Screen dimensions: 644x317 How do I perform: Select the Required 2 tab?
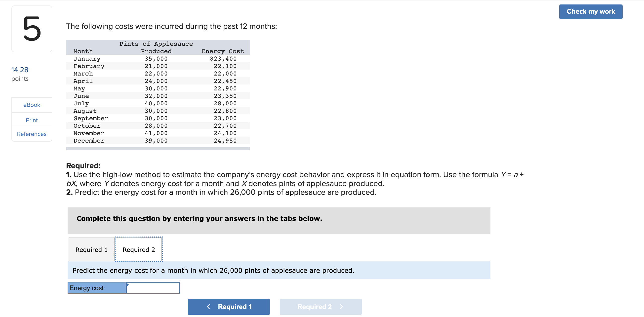[139, 249]
